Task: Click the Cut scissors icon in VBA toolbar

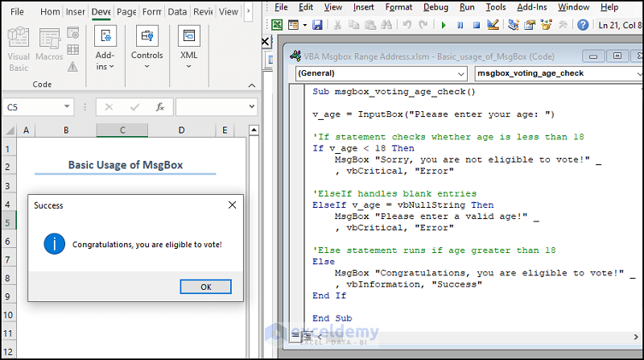Action: 337,25
